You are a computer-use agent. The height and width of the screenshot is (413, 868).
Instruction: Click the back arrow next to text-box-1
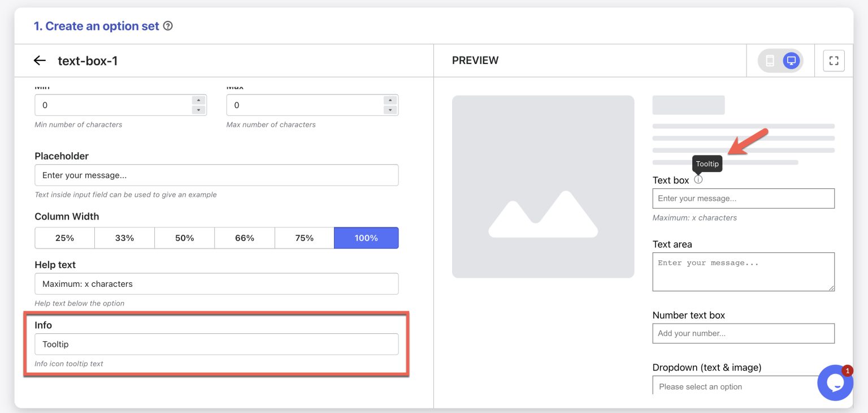pos(37,61)
